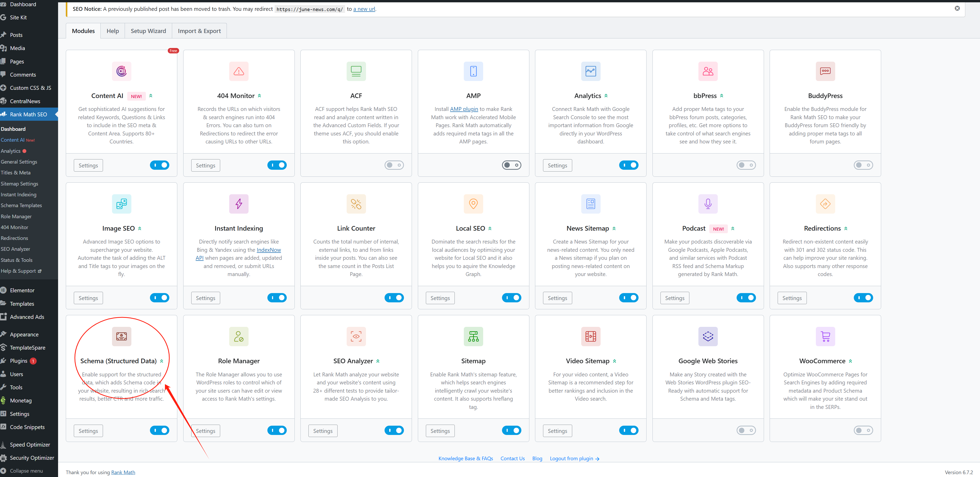Screen dimensions: 980x477
Task: Click the Local SEO map pin icon
Action: [473, 204]
